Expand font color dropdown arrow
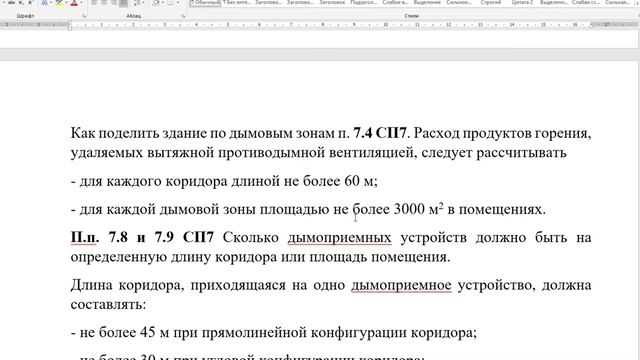Screen dimensions: 640x360 click(x=81, y=2)
